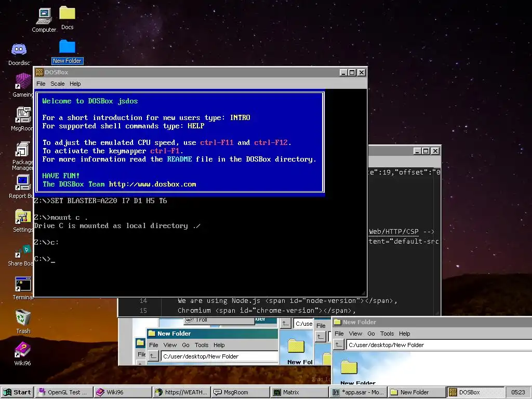Launch the Package Manager desktop icon
This screenshot has width=532, height=399.
click(22, 156)
